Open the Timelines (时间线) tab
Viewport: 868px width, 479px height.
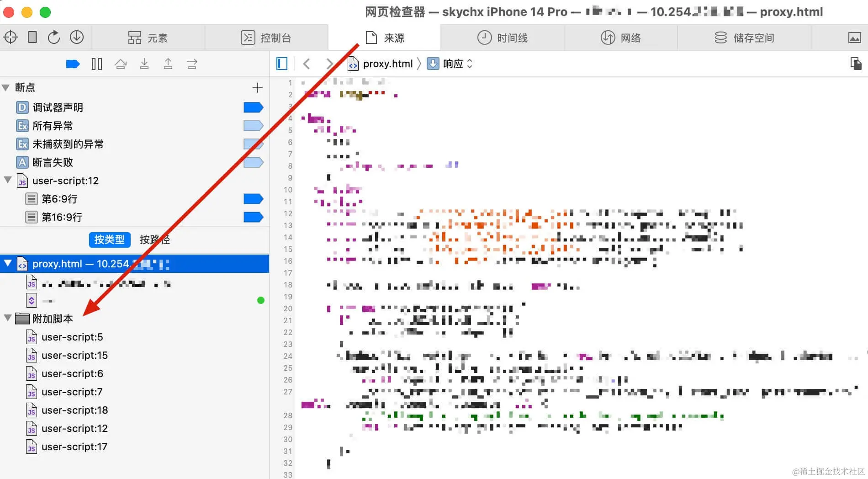503,37
